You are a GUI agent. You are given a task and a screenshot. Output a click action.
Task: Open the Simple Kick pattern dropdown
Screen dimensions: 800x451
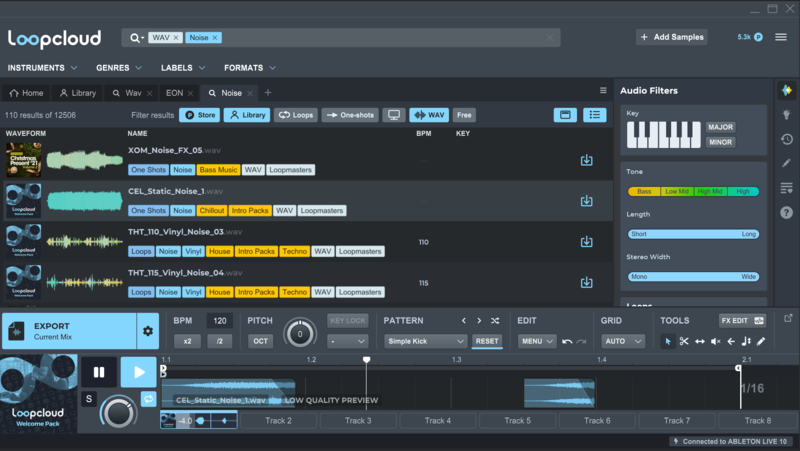426,341
